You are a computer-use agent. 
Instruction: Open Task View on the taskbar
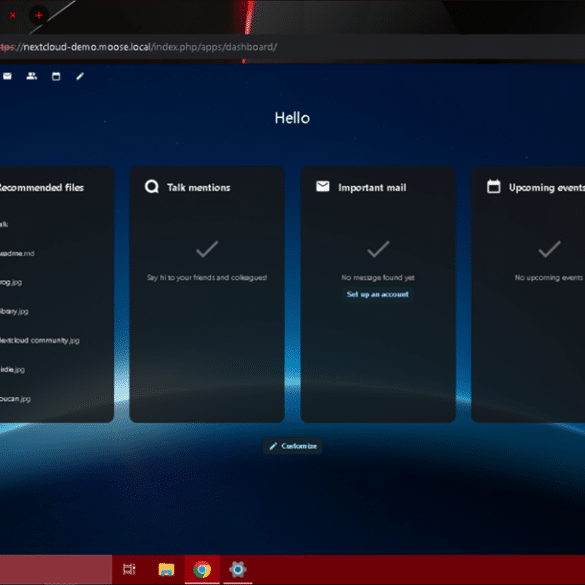(129, 569)
